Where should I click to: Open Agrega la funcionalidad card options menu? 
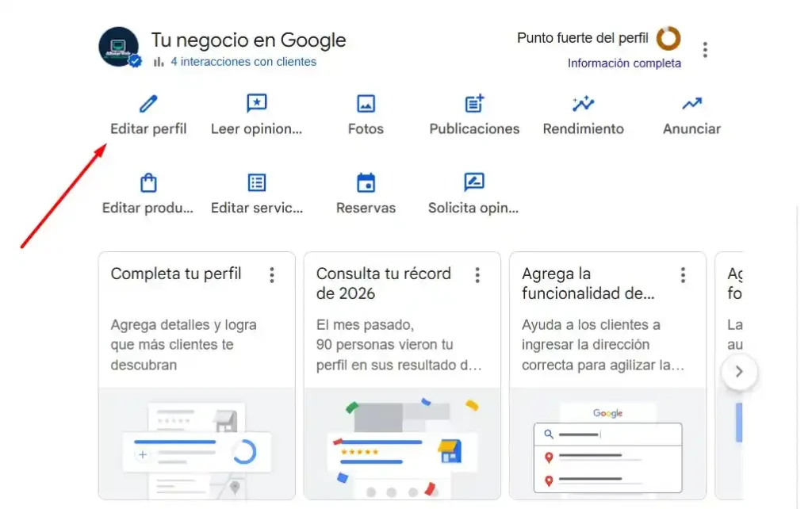pyautogui.click(x=683, y=275)
